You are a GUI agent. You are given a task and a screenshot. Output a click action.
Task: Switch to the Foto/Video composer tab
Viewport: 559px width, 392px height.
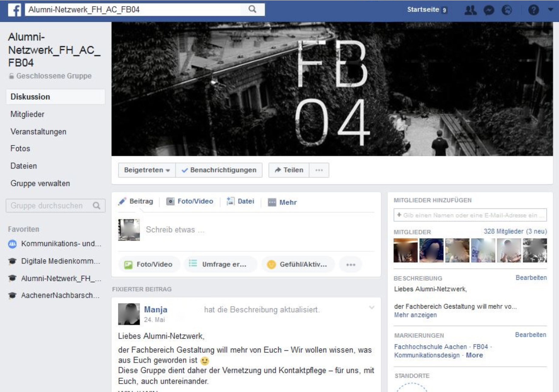190,201
